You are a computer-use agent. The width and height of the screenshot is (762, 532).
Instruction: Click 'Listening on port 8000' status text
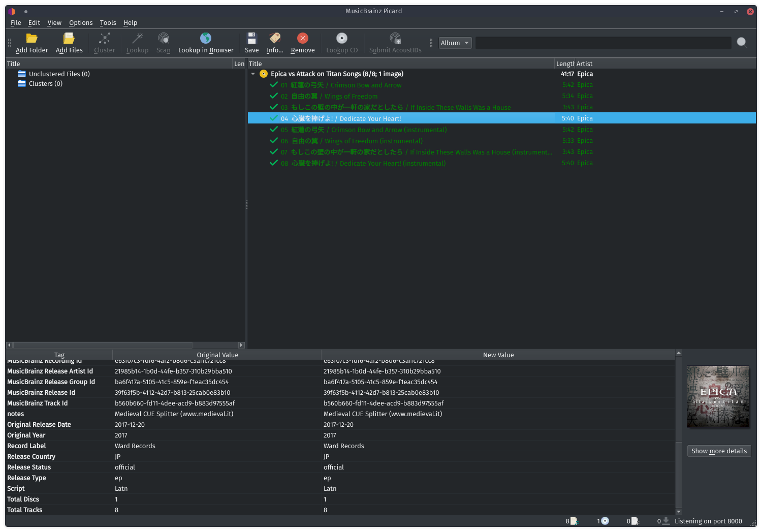pos(708,521)
